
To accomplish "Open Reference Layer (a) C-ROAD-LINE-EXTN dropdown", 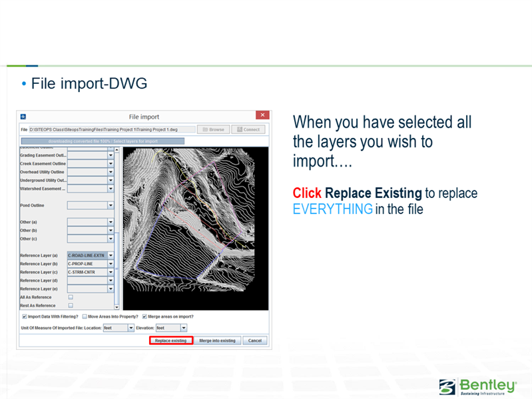I will [x=111, y=256].
